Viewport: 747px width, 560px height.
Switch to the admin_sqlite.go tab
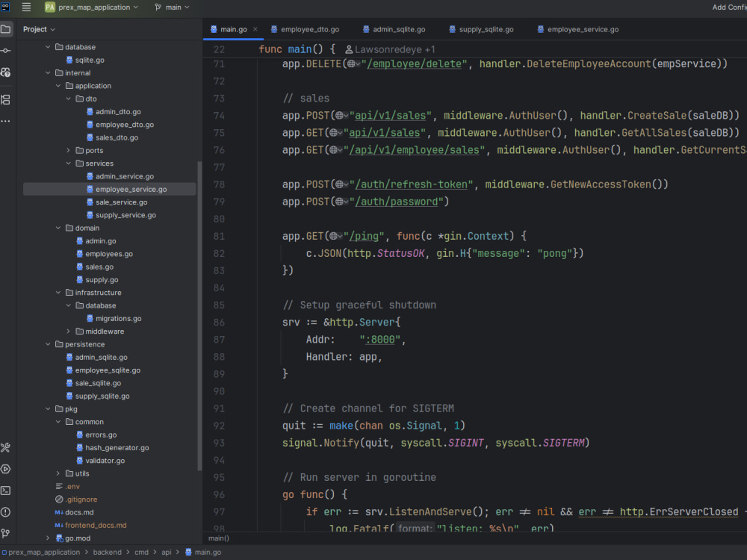pos(394,29)
